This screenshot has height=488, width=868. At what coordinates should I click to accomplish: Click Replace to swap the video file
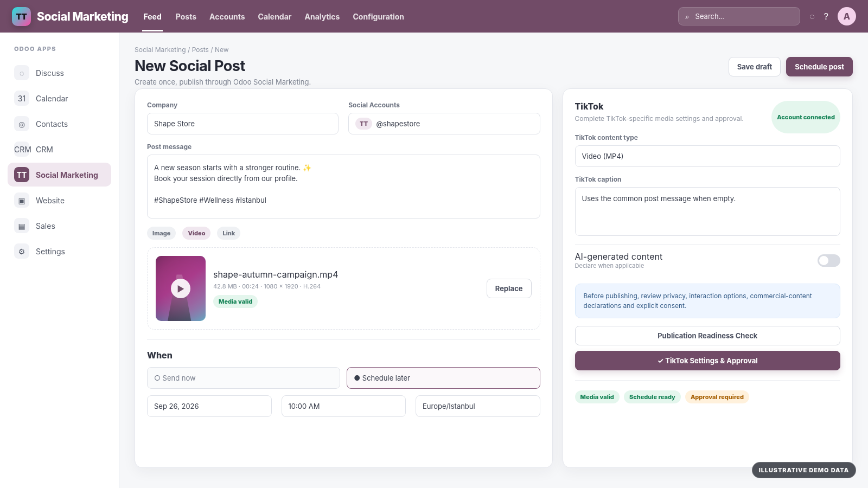point(509,288)
